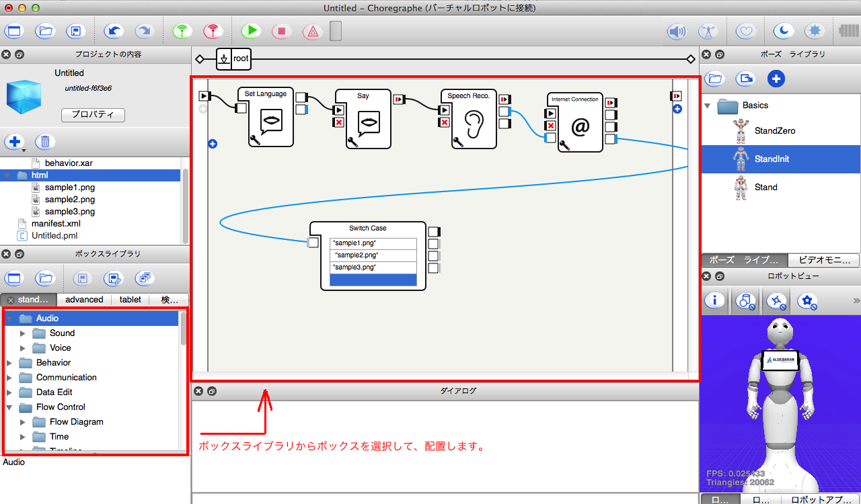This screenshot has height=504, width=861.
Task: Collapse the html folder in the project files
Action: pos(7,175)
